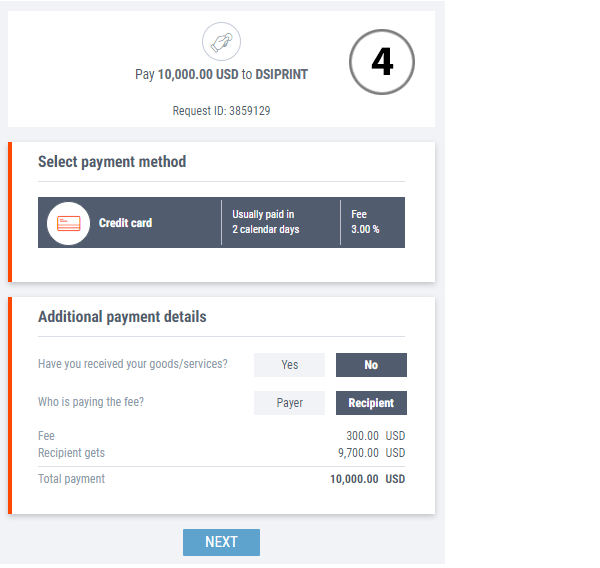Click the payment handshake icon at top
600x568 pixels.
point(221,42)
